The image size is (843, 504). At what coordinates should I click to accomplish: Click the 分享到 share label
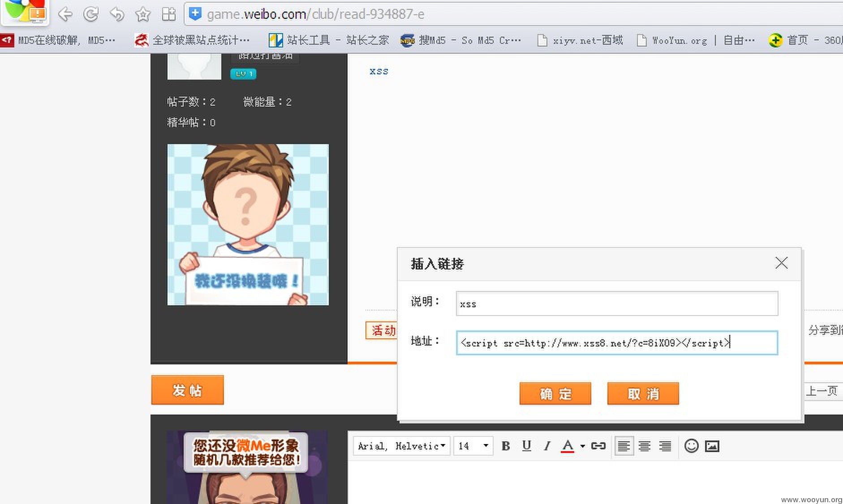[825, 330]
